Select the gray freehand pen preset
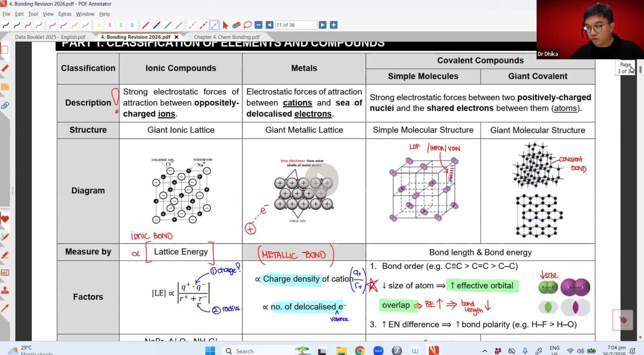This screenshot has width=644, height=355. pos(85,25)
